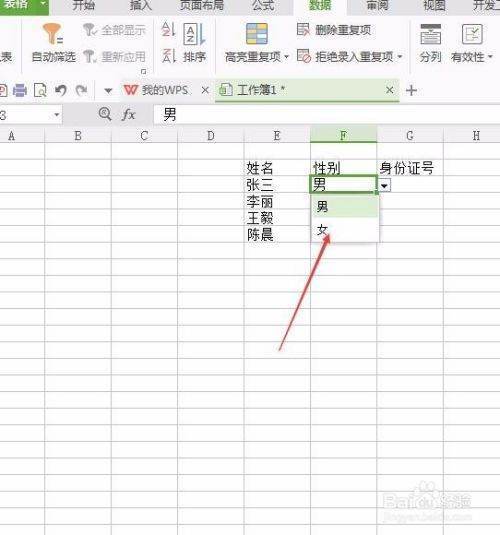Click the formula bar zoom/search icon
The image size is (500, 535).
point(105,114)
